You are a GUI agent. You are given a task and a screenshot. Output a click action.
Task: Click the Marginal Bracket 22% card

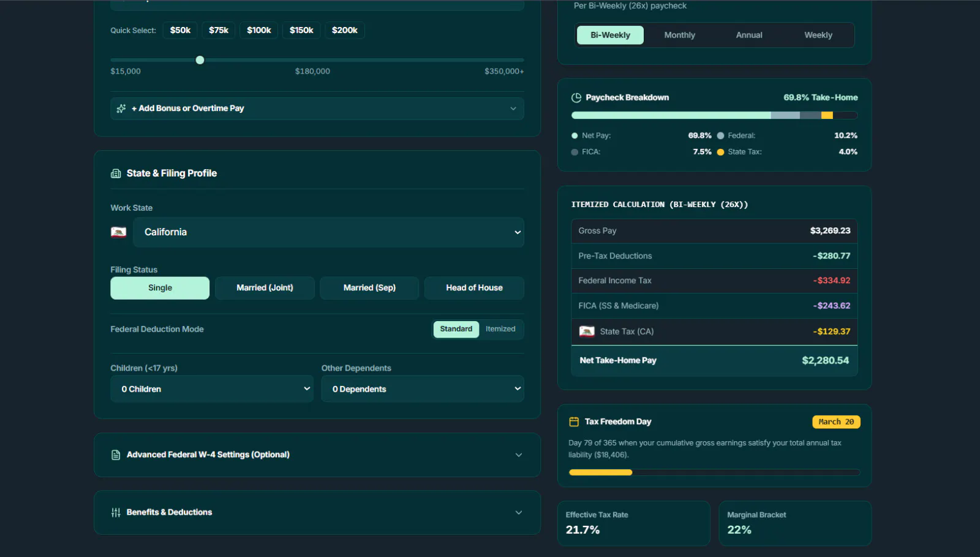coord(795,523)
